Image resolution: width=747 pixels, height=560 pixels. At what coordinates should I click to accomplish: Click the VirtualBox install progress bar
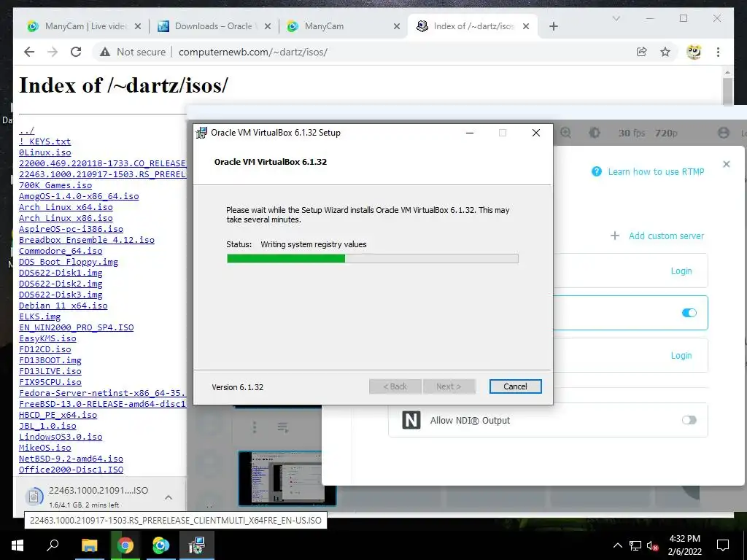pyautogui.click(x=372, y=259)
